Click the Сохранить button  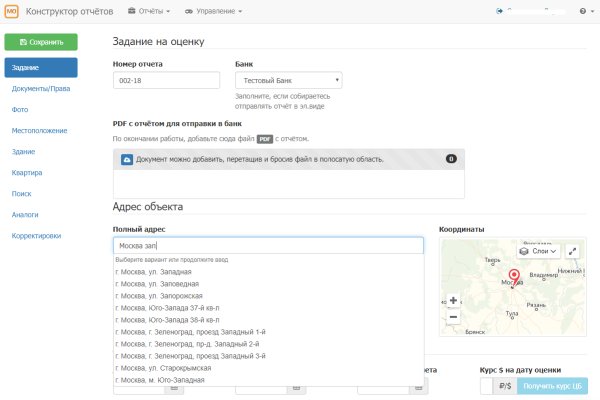click(41, 43)
